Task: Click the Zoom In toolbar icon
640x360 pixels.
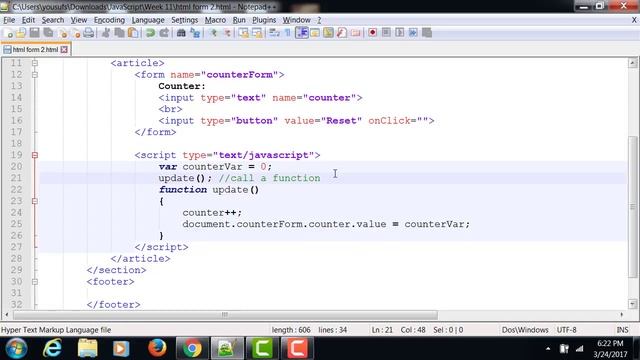Action: click(x=213, y=33)
